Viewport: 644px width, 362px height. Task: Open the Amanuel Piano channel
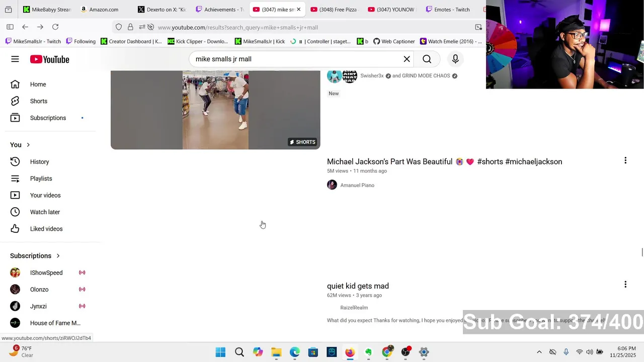pos(357,185)
